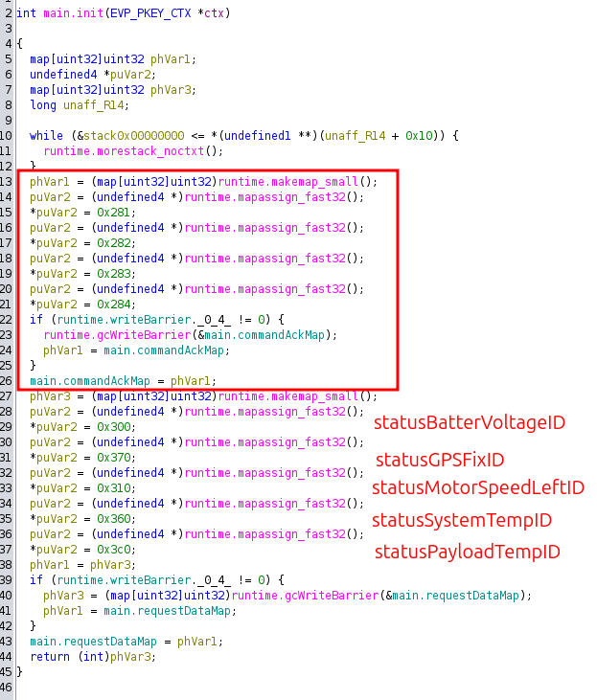
Task: Select the 0x284 constant value
Action: point(118,305)
